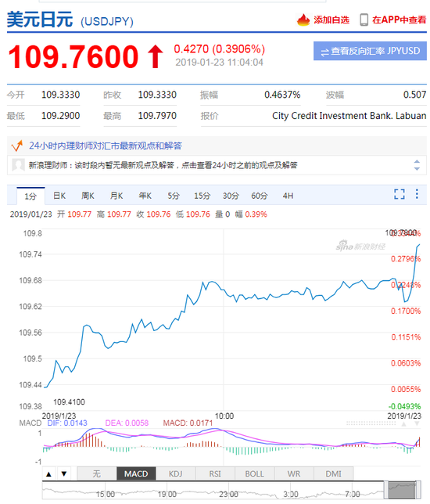Click 添加自选 link

[x=331, y=20]
